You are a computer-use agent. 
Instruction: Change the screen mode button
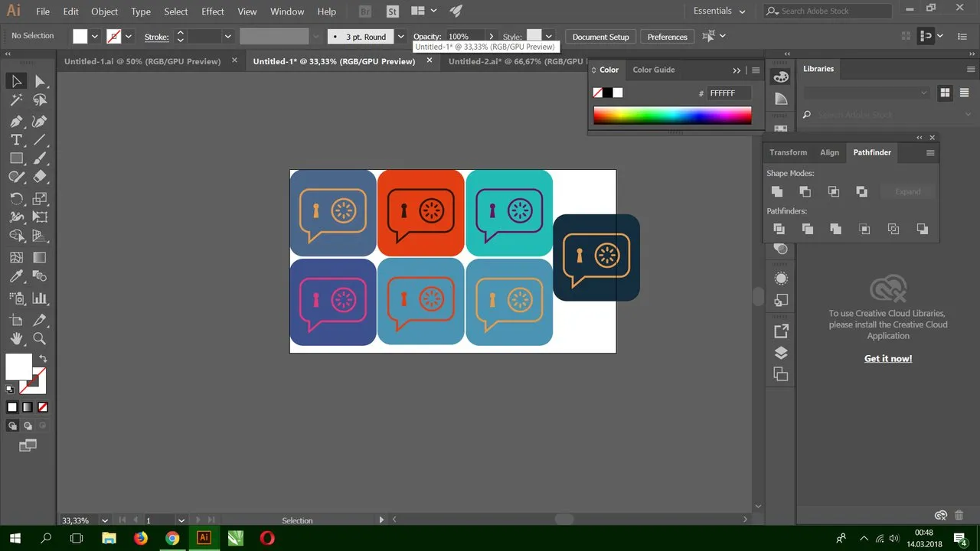28,445
